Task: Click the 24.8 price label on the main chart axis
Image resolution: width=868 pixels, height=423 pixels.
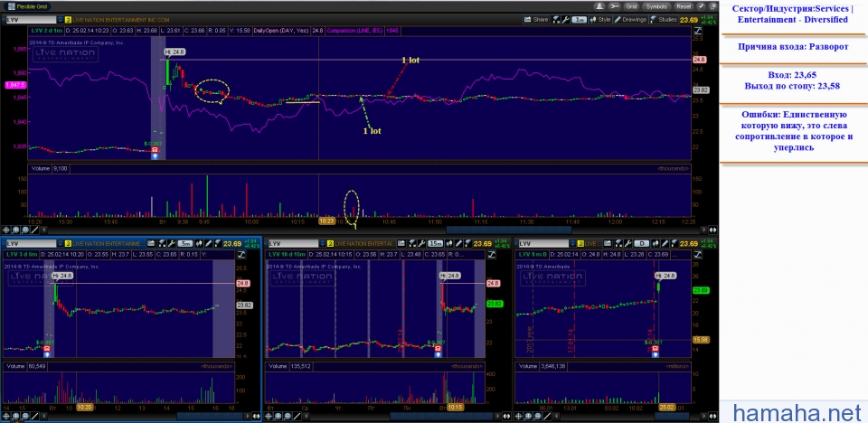Action: click(699, 60)
